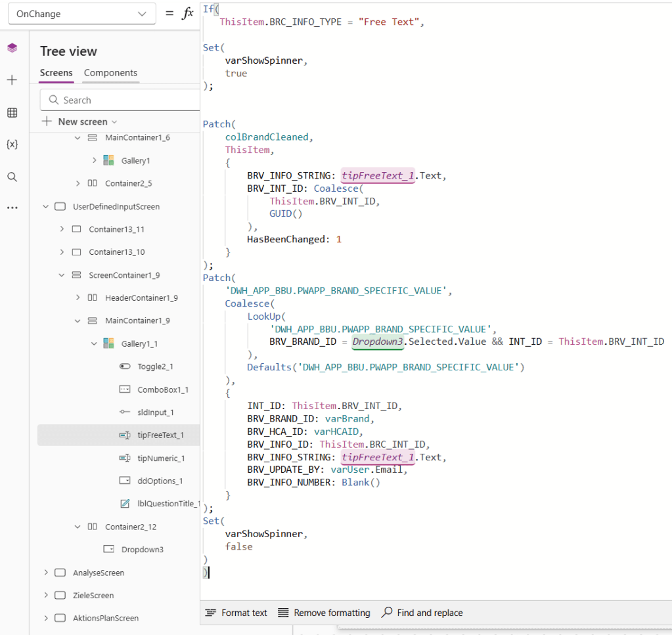
Task: Expand the Container13_11 node
Action: coord(62,229)
